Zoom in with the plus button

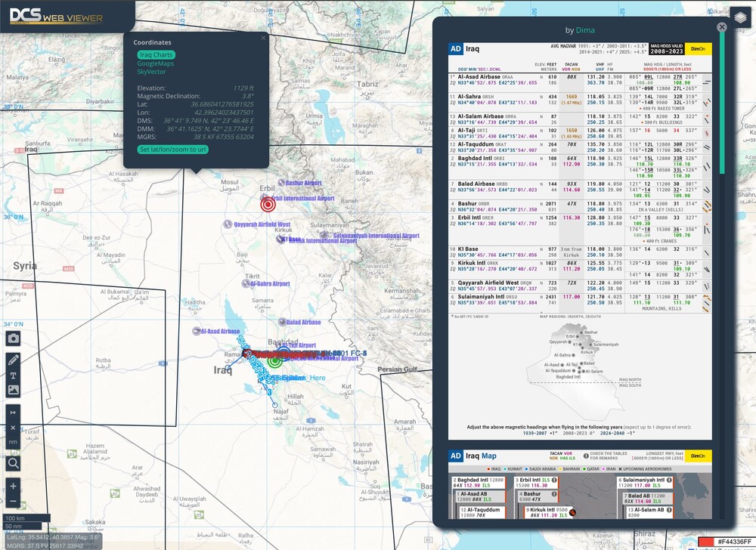click(x=13, y=486)
